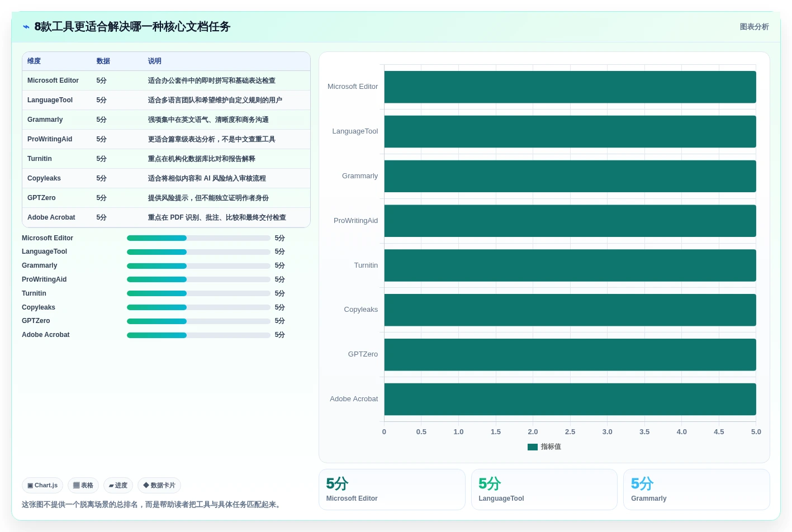Click the Turnitin progress bar
The image size is (792, 532).
click(198, 293)
